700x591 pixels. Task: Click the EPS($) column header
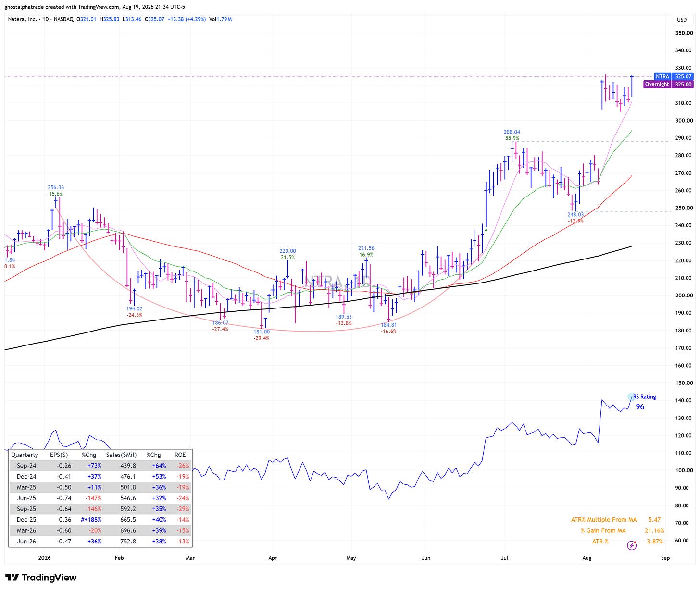[59, 455]
